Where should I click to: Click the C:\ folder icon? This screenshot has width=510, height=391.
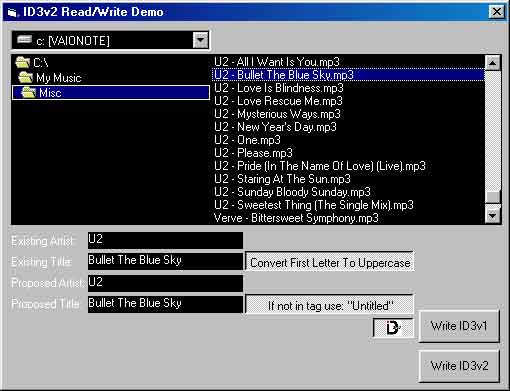(23, 62)
